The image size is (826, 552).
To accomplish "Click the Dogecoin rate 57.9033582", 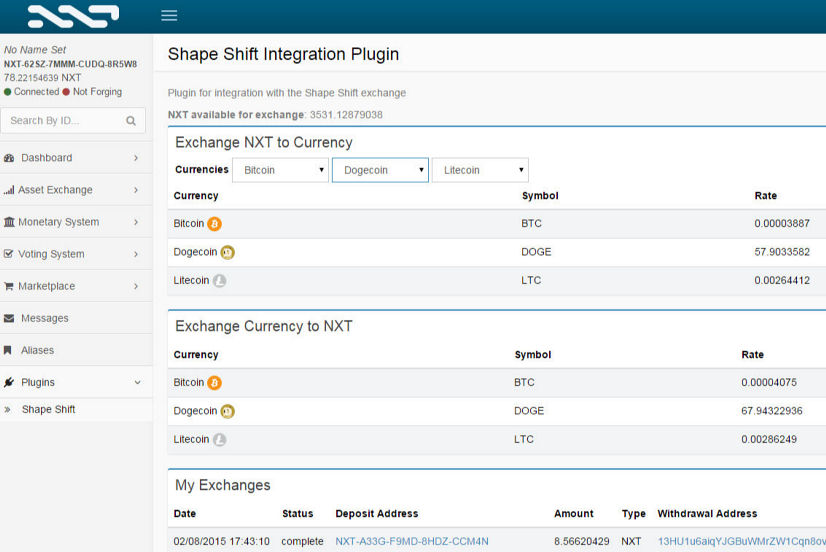I will [x=782, y=252].
